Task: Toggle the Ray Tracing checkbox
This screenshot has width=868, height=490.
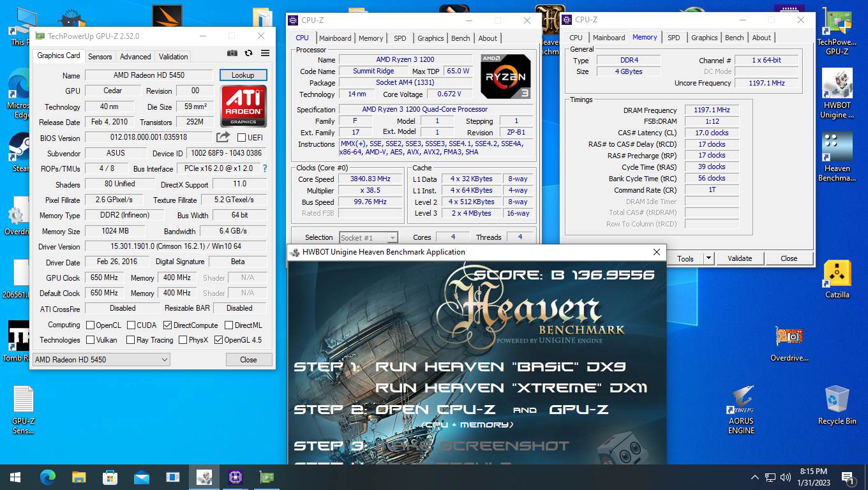Action: coord(130,340)
